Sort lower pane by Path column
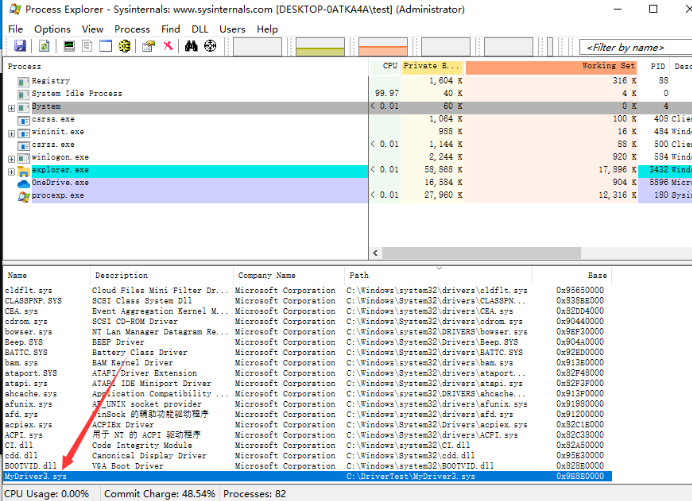The height and width of the screenshot is (501, 692). pos(438,275)
